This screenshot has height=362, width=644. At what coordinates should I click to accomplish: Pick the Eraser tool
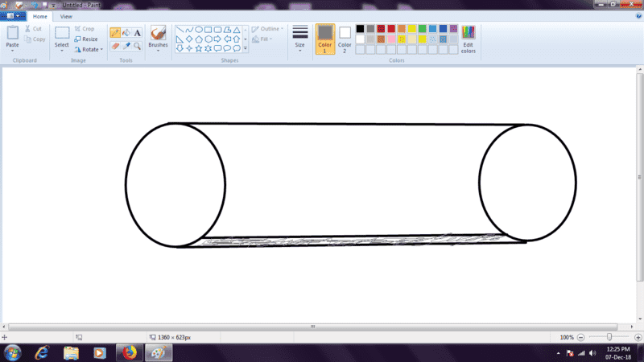tap(115, 46)
